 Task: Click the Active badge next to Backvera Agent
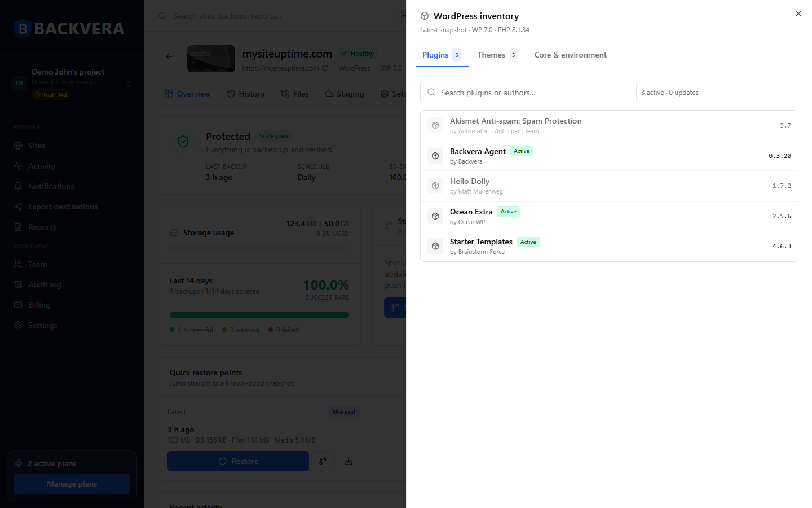point(522,151)
